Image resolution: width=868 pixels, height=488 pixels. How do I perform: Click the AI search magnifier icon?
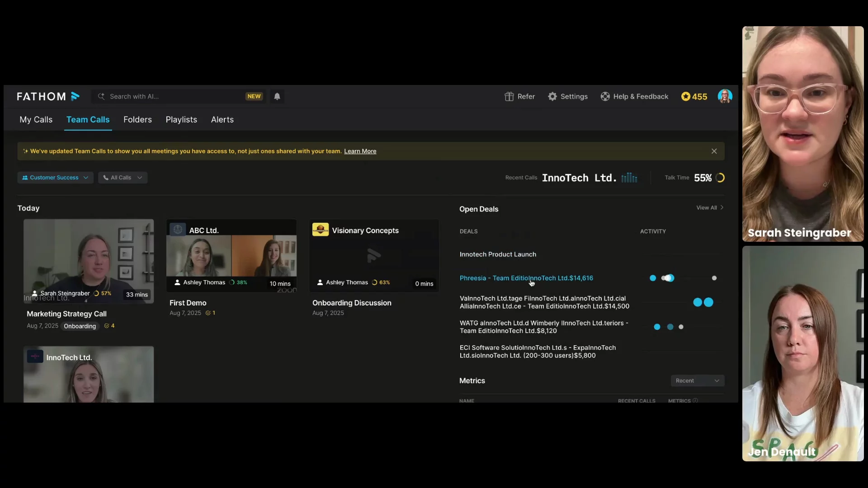(x=101, y=96)
